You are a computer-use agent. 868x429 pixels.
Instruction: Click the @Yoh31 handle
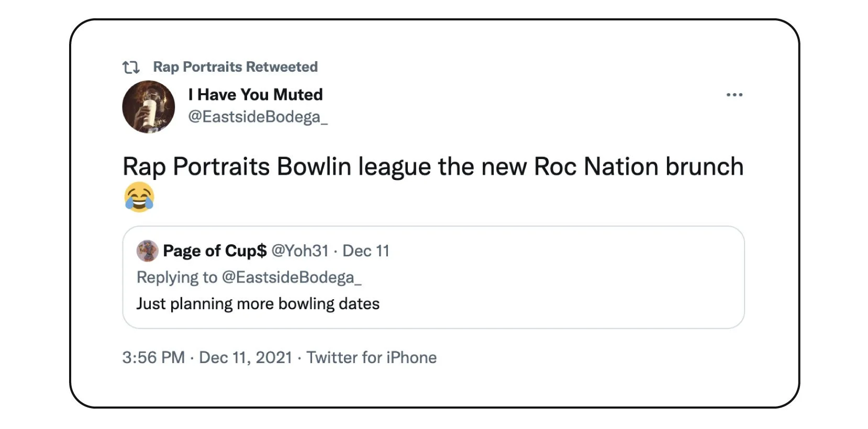pyautogui.click(x=299, y=251)
